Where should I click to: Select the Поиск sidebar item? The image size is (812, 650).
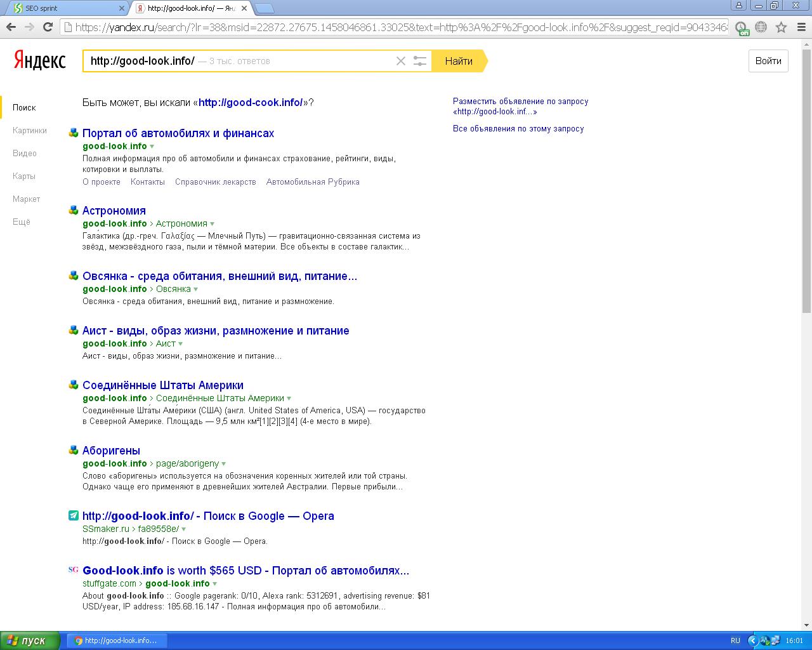[24, 107]
